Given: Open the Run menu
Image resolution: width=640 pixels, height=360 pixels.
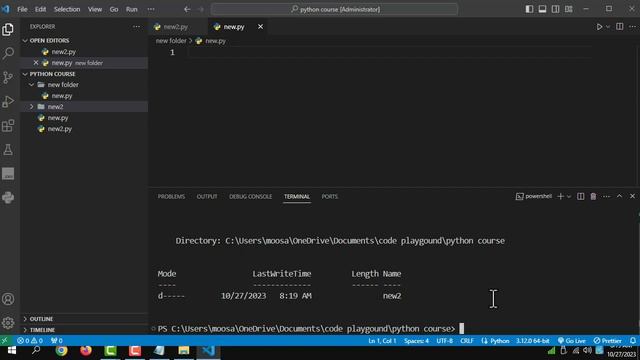Looking at the screenshot, I should pyautogui.click(x=131, y=9).
